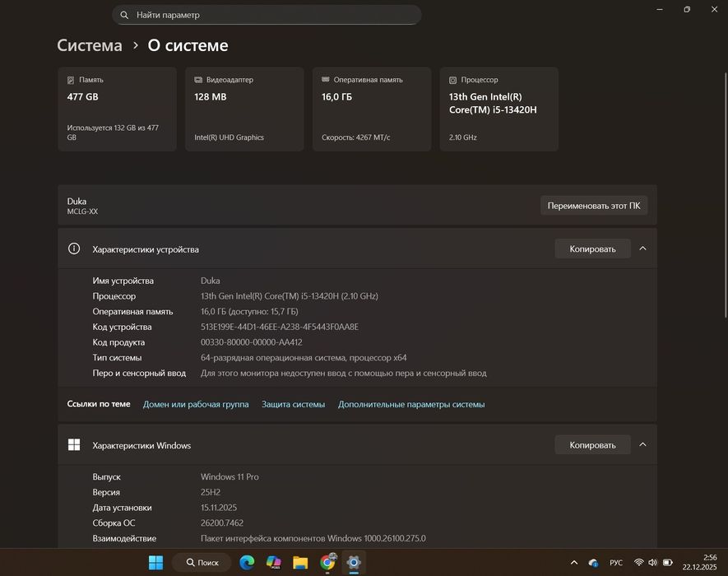The width and height of the screenshot is (728, 576).
Task: Copy the device specifications
Action: (592, 249)
